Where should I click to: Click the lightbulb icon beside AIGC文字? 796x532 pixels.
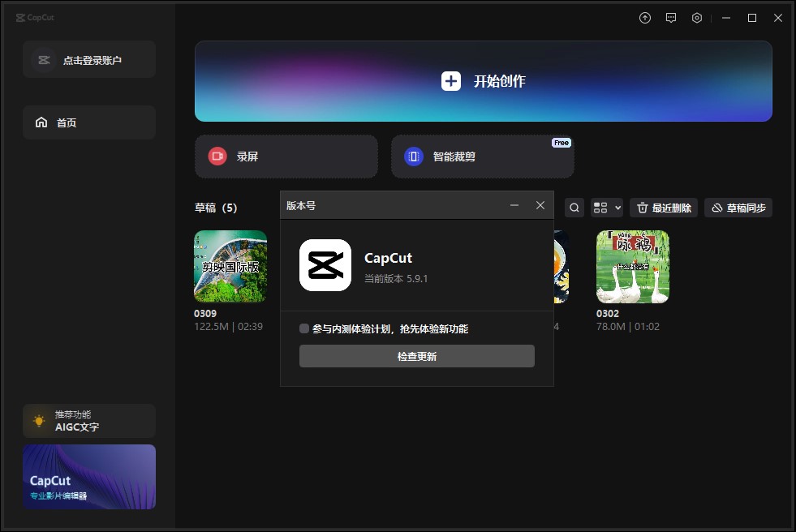(39, 421)
